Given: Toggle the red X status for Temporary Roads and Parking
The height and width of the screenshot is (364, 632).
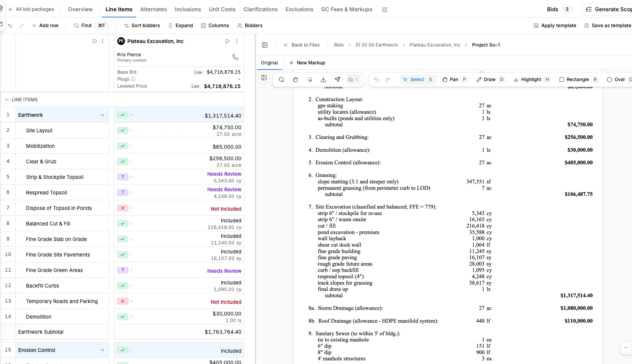Looking at the screenshot, I should coord(123,301).
